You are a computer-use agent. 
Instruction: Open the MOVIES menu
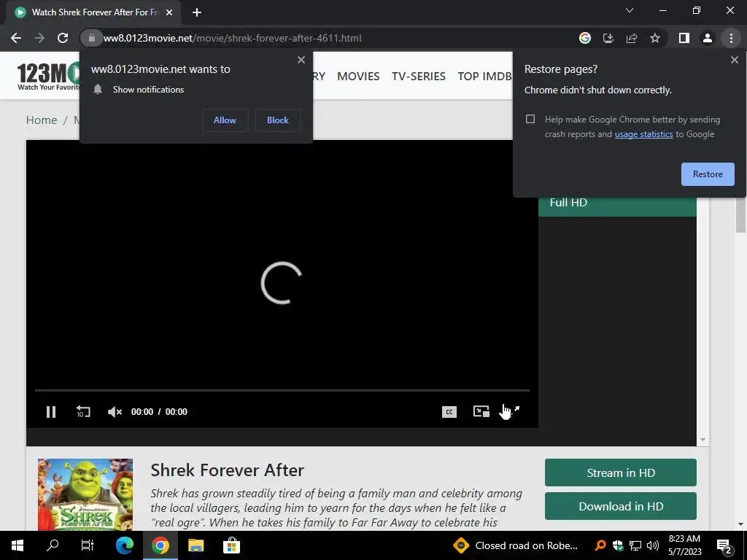click(358, 76)
